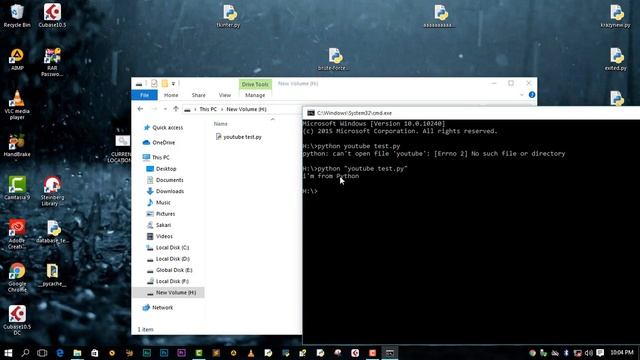Click the cmd.exe window title bar
This screenshot has width=640, height=360.
pos(471,113)
